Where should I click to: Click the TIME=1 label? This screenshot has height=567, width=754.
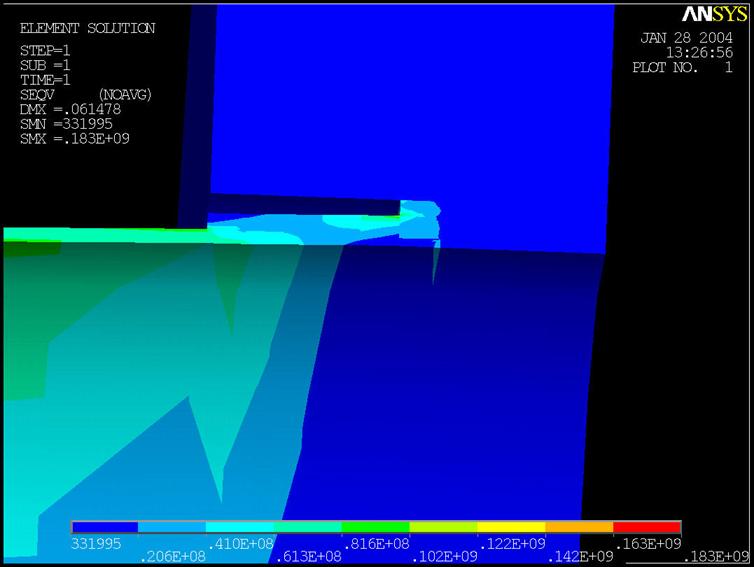(x=45, y=80)
